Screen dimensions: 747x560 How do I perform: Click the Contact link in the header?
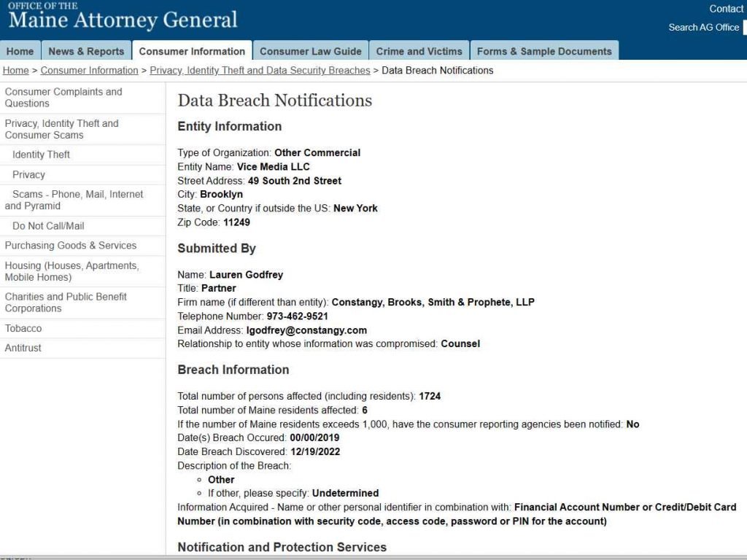[x=726, y=9]
